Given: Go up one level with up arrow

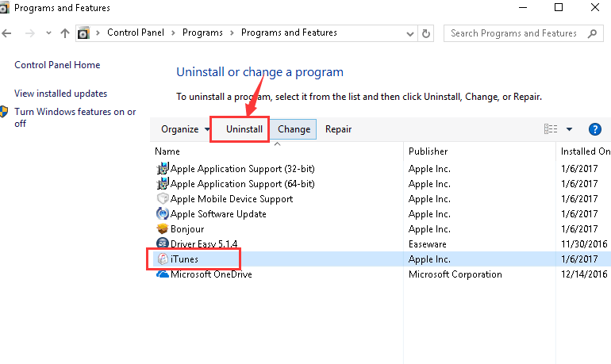Looking at the screenshot, I should 65,33.
